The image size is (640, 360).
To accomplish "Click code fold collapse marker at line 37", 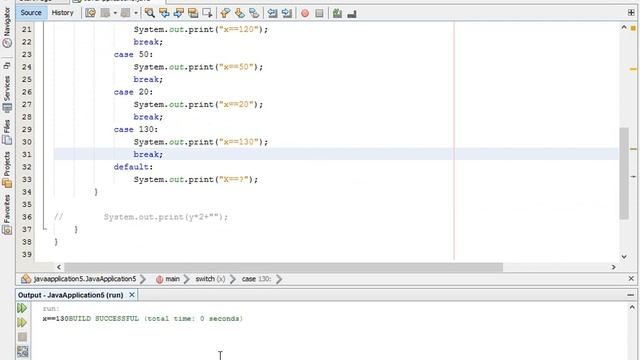I will coord(44,229).
